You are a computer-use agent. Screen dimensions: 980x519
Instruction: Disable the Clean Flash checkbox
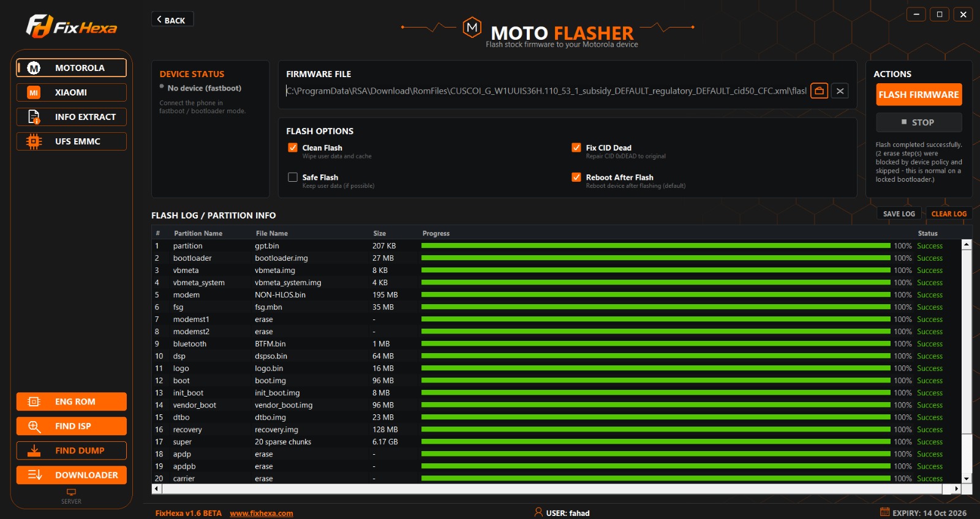point(293,147)
